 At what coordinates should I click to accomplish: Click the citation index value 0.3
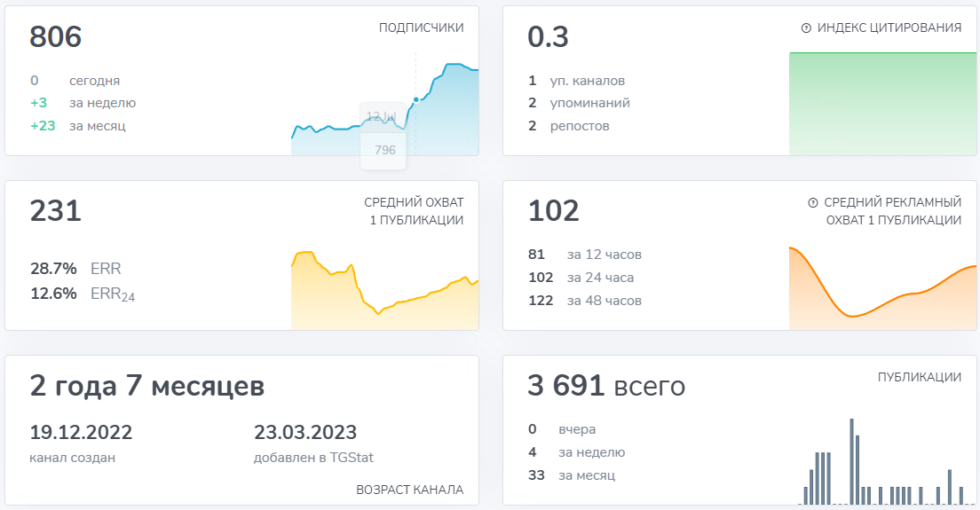coord(548,37)
